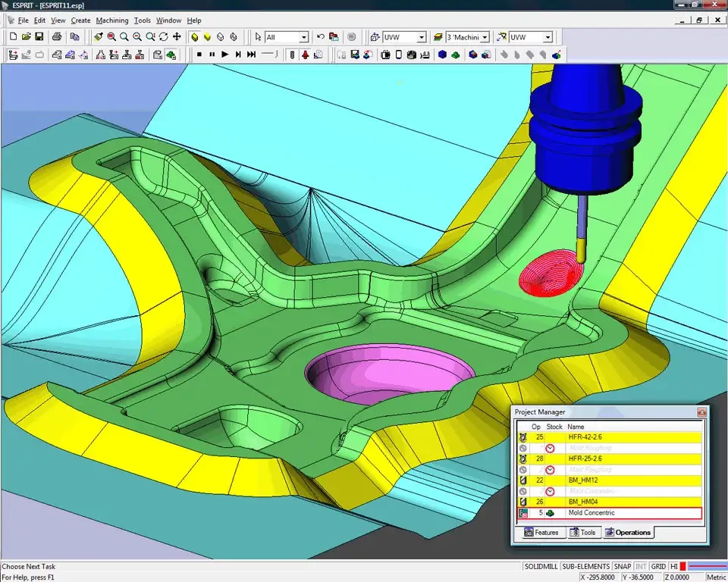728x582 pixels.
Task: Click the green stepped part icon
Action: click(x=456, y=55)
